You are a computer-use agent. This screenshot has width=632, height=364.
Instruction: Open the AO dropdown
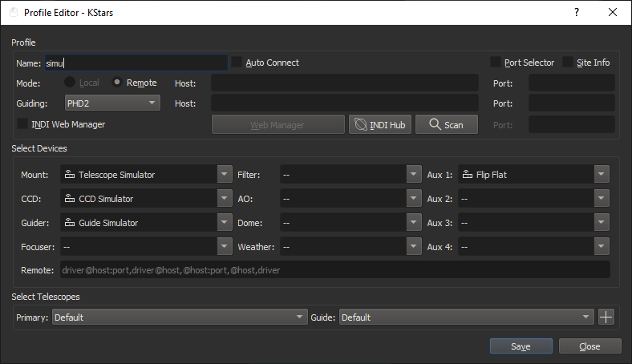pyautogui.click(x=350, y=198)
